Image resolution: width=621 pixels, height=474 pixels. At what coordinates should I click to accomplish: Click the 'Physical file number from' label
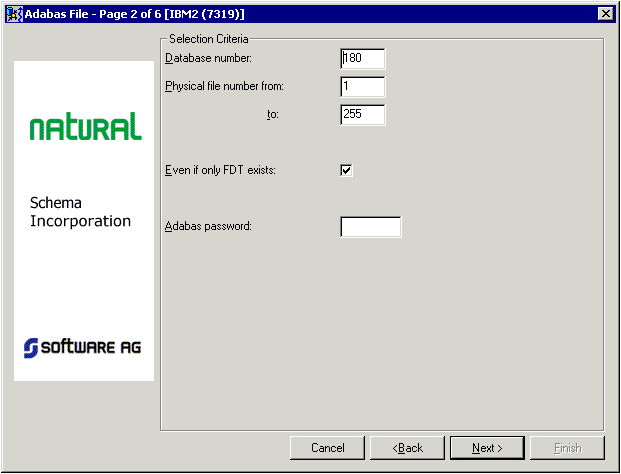pyautogui.click(x=224, y=86)
